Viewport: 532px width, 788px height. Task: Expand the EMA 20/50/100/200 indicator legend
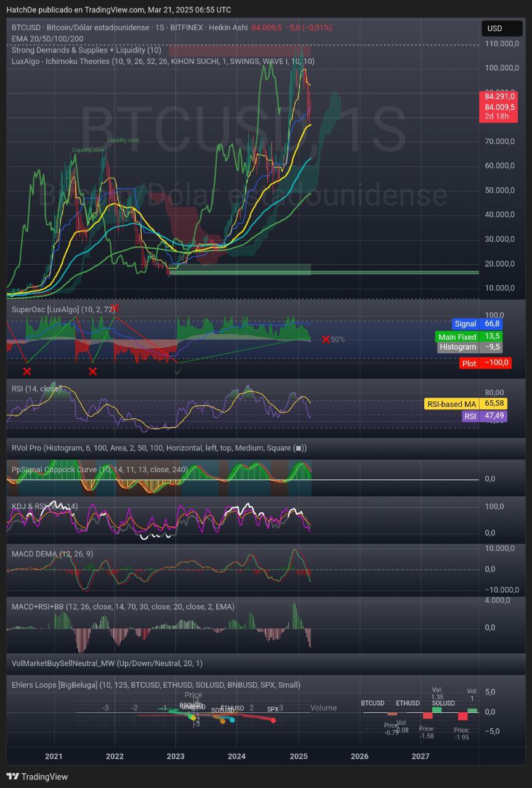point(47,39)
